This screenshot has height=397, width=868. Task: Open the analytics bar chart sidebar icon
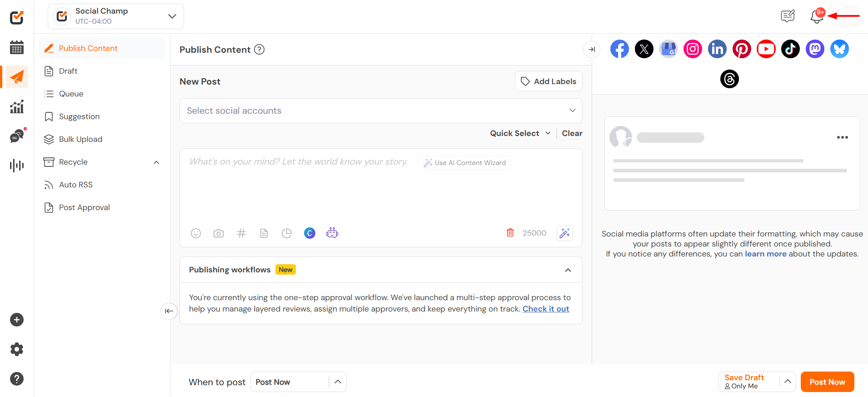(17, 107)
